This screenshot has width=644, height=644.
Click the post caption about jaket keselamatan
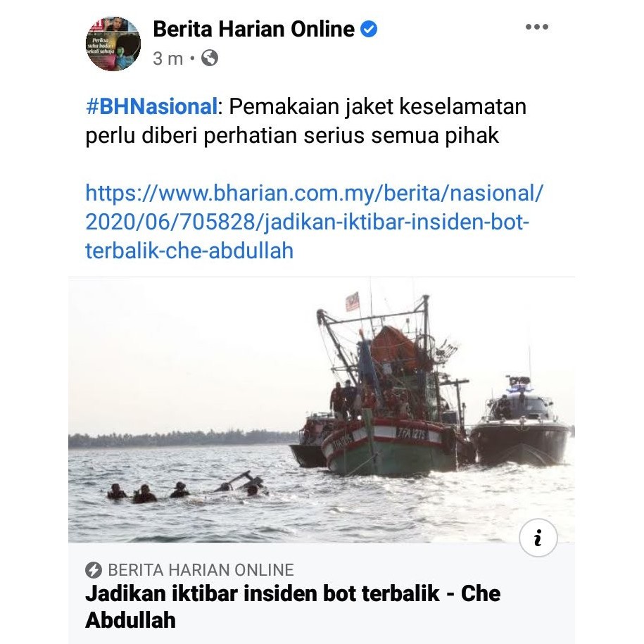coord(305,121)
